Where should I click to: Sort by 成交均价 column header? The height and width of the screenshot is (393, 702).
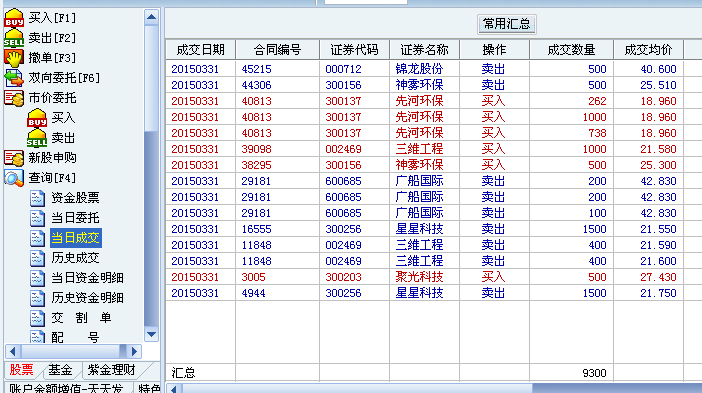(648, 50)
